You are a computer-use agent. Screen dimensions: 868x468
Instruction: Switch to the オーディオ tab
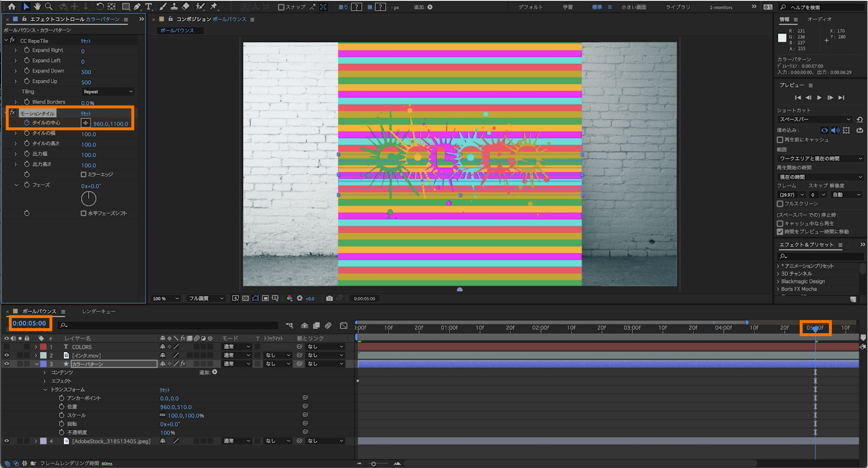pos(819,19)
